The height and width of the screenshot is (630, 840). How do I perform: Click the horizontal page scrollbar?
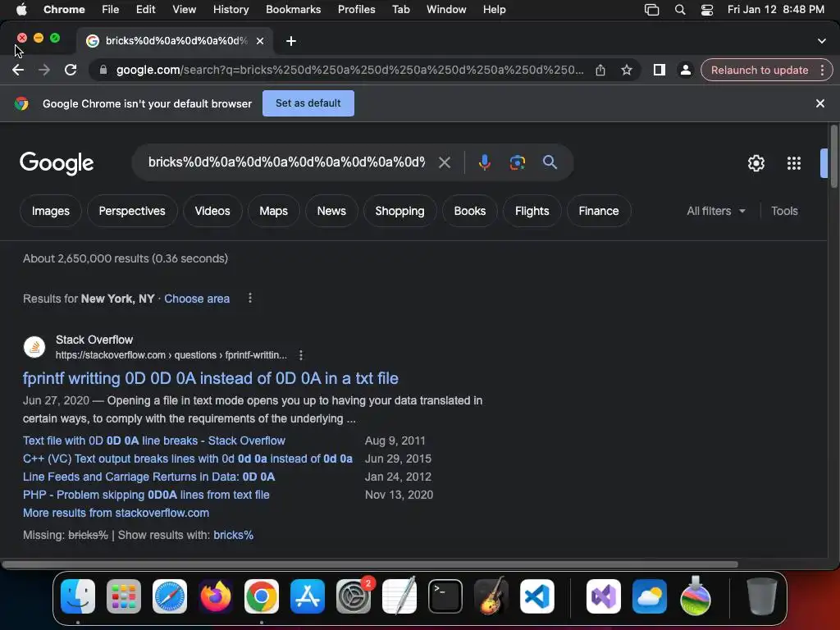click(370, 564)
